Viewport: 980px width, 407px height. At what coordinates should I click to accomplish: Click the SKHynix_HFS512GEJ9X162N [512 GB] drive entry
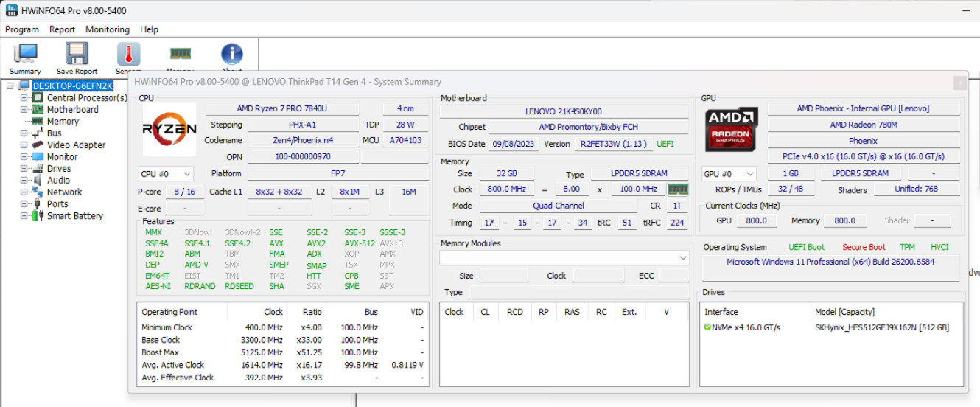[x=882, y=327]
